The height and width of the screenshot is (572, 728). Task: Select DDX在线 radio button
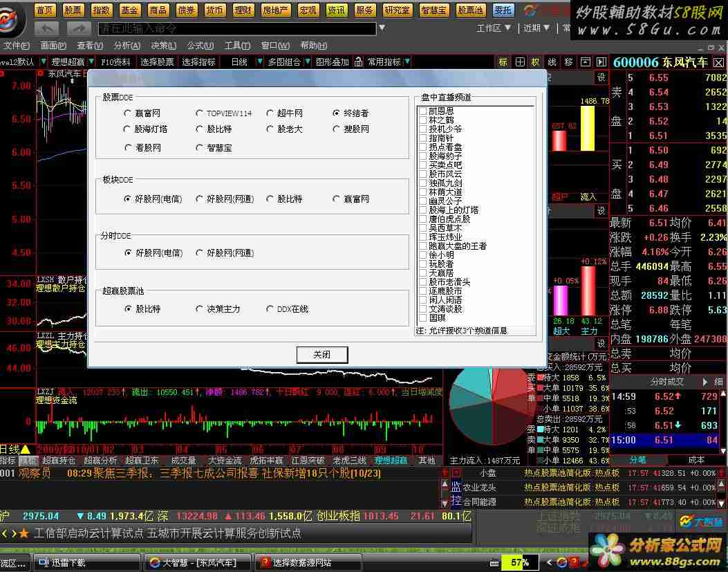270,308
